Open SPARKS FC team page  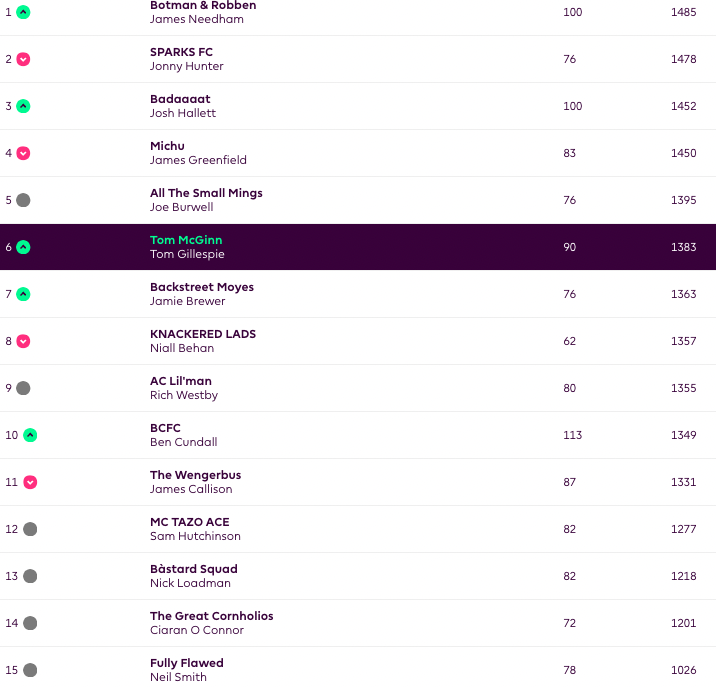181,52
